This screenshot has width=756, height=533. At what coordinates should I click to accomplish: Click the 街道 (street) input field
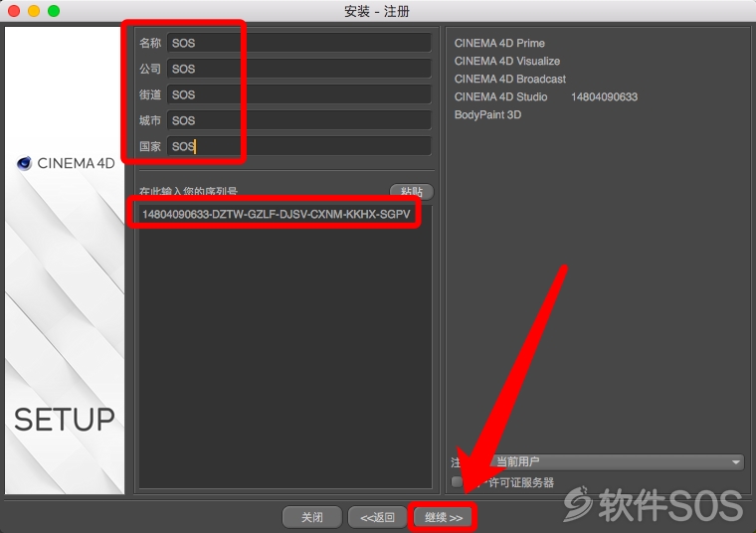pyautogui.click(x=299, y=94)
